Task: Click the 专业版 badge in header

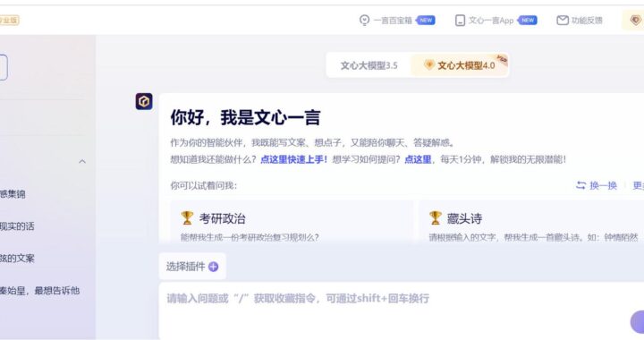Action: (x=9, y=20)
